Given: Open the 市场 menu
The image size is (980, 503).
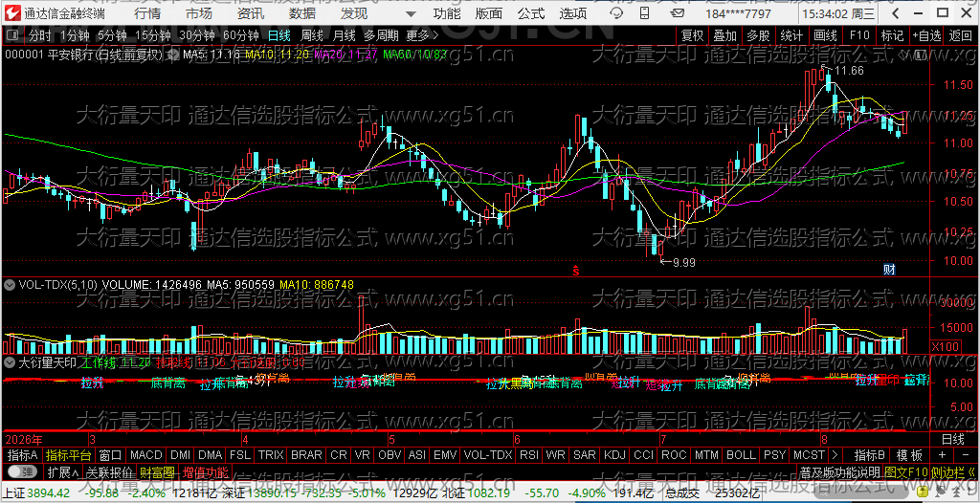Looking at the screenshot, I should [199, 13].
